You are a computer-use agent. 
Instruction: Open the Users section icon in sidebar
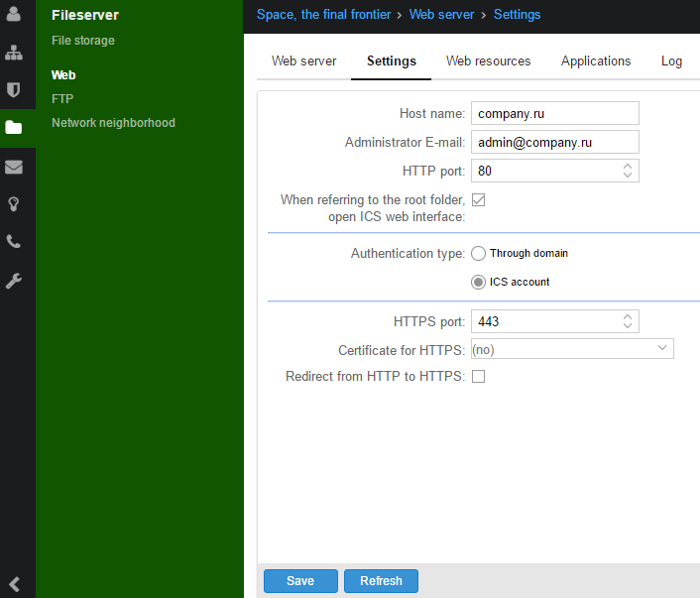coord(14,14)
